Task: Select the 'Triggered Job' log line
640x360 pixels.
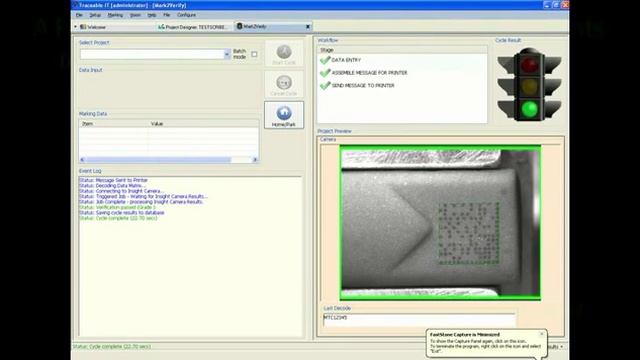Action: tap(143, 196)
